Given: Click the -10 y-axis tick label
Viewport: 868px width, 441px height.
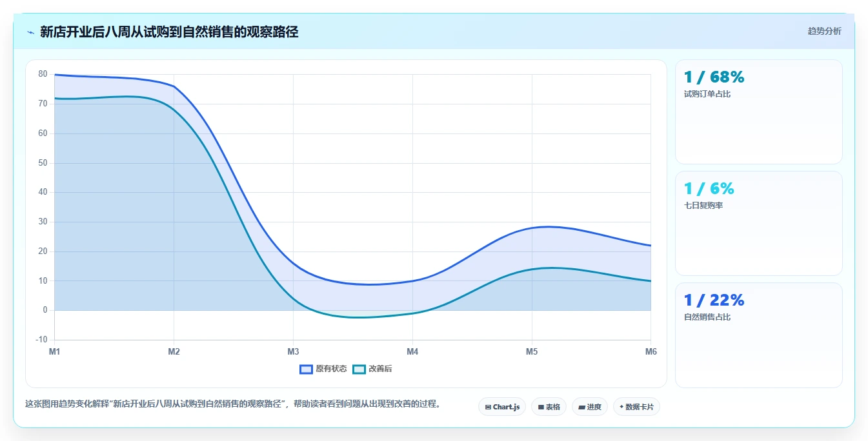Looking at the screenshot, I should pyautogui.click(x=41, y=340).
